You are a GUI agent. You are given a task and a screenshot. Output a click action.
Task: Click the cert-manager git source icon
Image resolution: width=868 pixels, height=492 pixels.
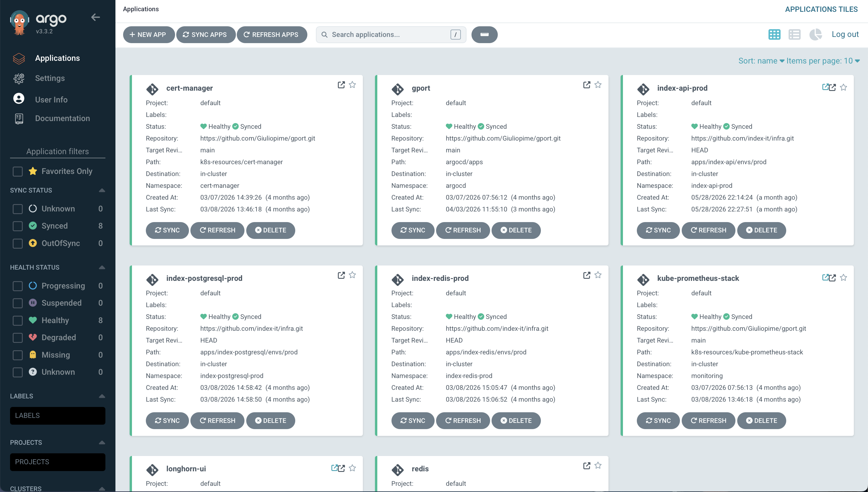pos(152,89)
